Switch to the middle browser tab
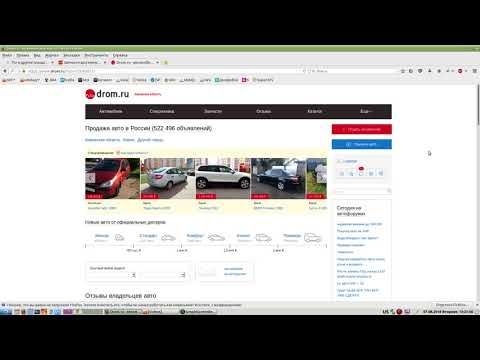 pyautogui.click(x=82, y=62)
